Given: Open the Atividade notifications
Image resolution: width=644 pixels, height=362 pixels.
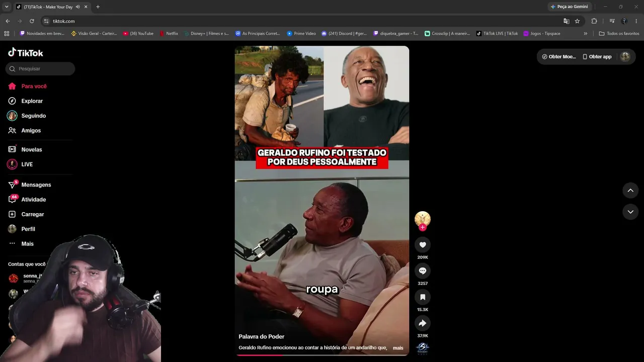Looking at the screenshot, I should pos(27,200).
